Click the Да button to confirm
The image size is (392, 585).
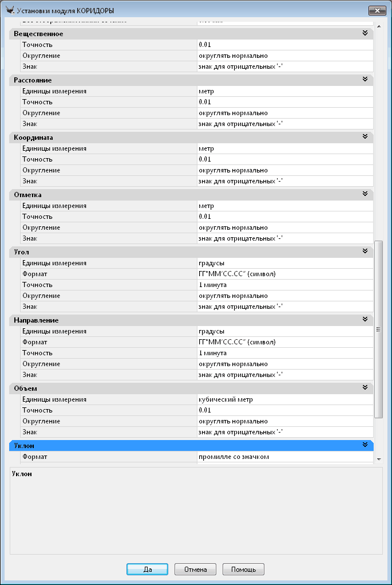click(147, 570)
